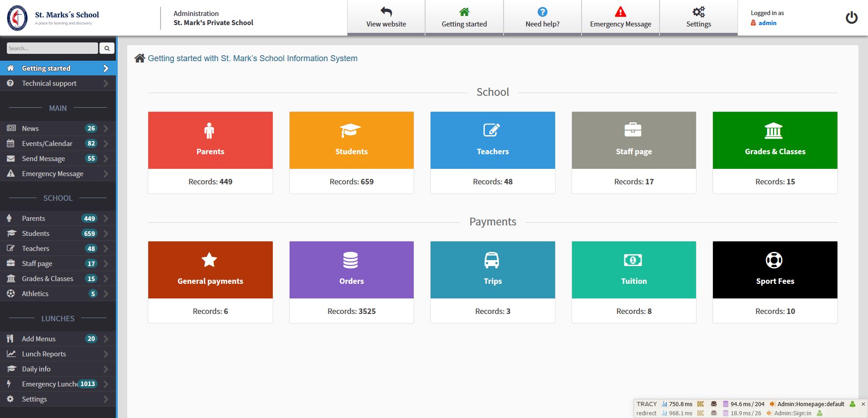Open the Emergency Message warning triangle
This screenshot has width=868, height=418.
pos(620,12)
